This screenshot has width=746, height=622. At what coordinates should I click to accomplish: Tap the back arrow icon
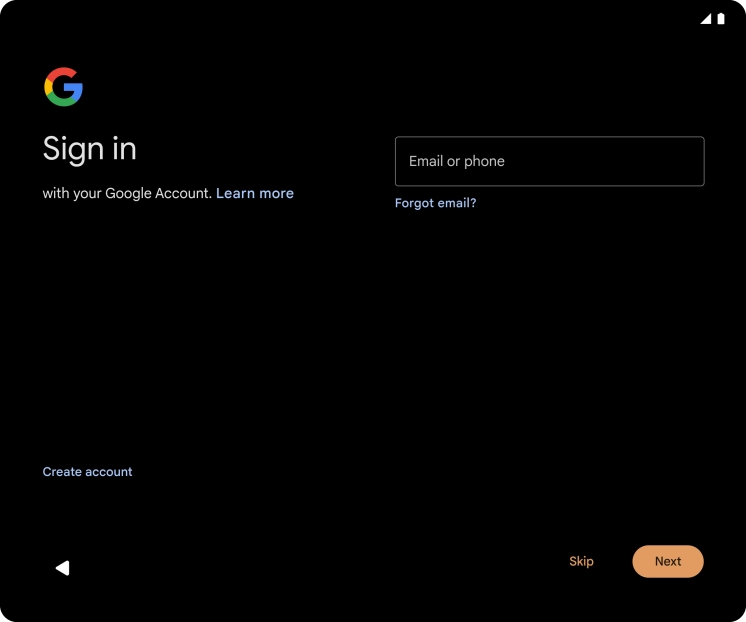pyautogui.click(x=62, y=568)
